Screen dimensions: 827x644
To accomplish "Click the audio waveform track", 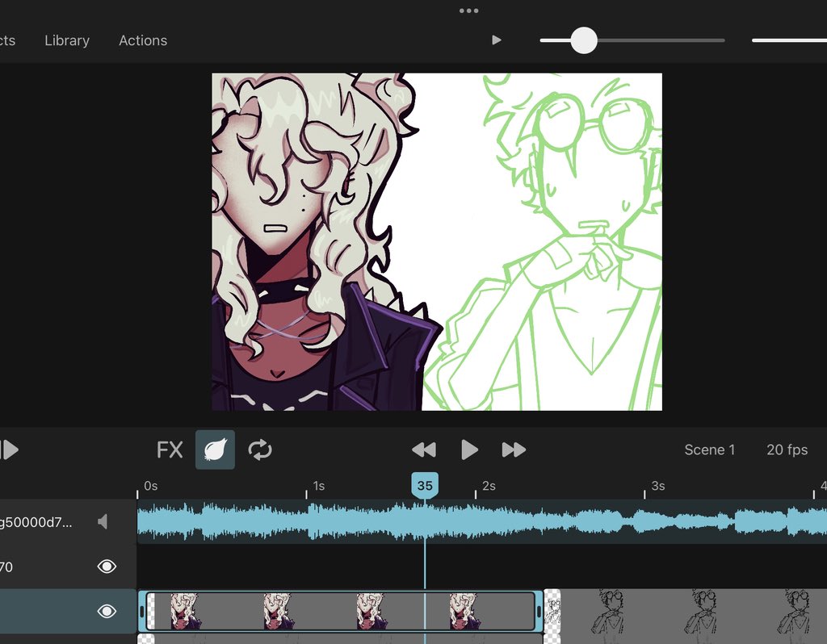I will [482, 521].
